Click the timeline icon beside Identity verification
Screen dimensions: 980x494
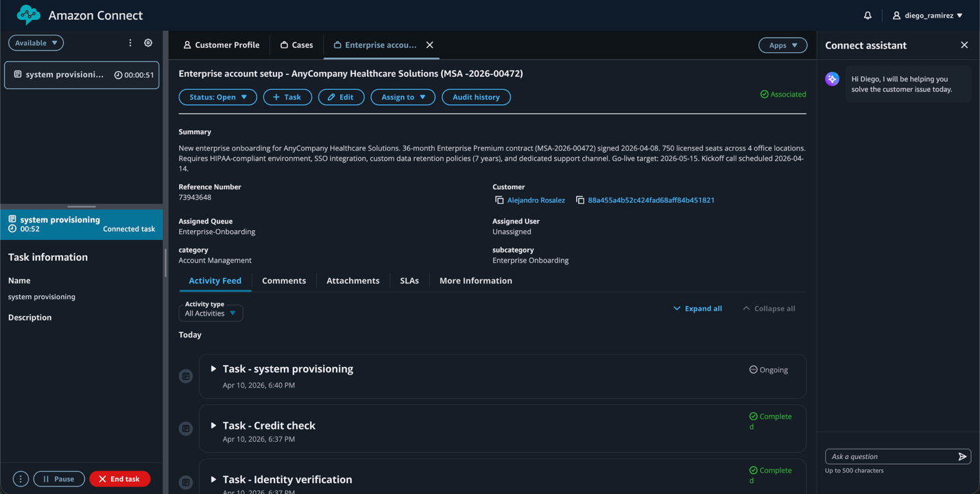point(186,482)
